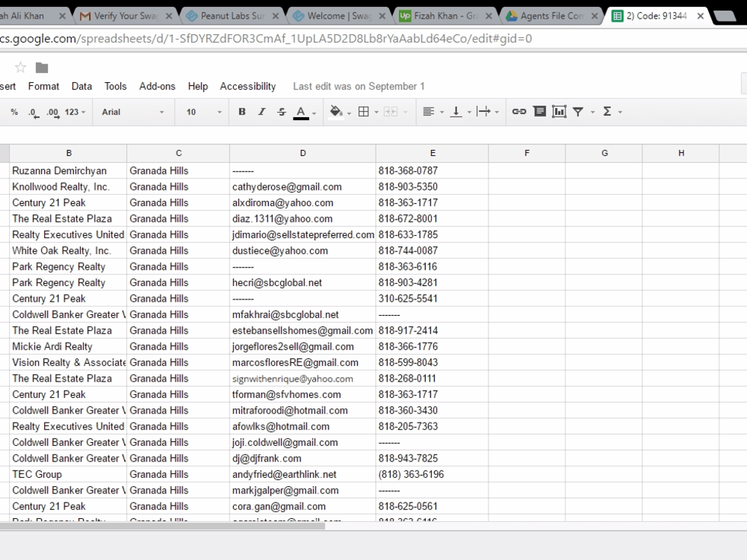Screen dimensions: 747x560
Task: Switch to Fizah Khan Upwork tab
Action: pos(445,16)
